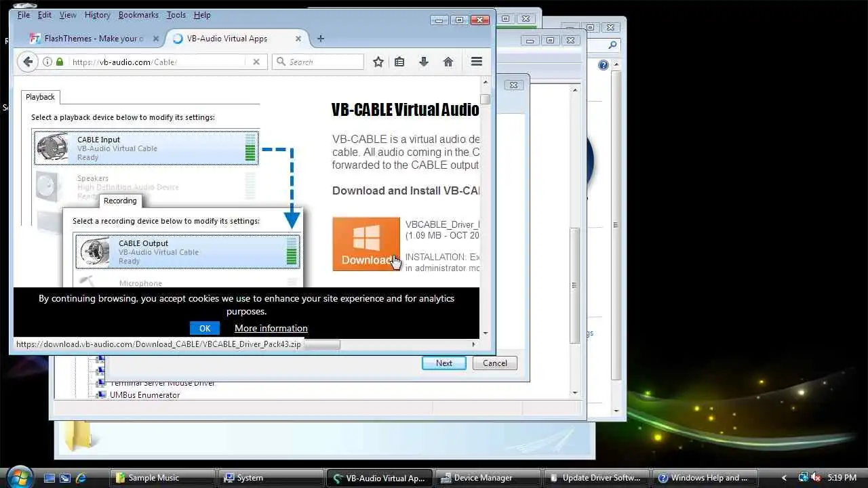Click Firefox horizontal scrollbar right arrow
Screen dimensions: 868x488
click(473, 344)
